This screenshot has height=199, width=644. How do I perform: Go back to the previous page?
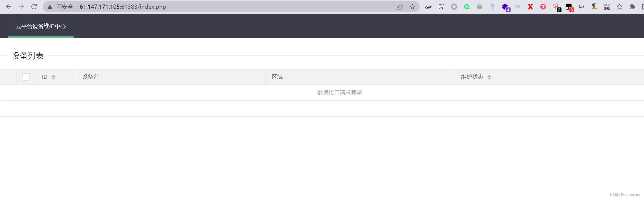click(x=8, y=7)
